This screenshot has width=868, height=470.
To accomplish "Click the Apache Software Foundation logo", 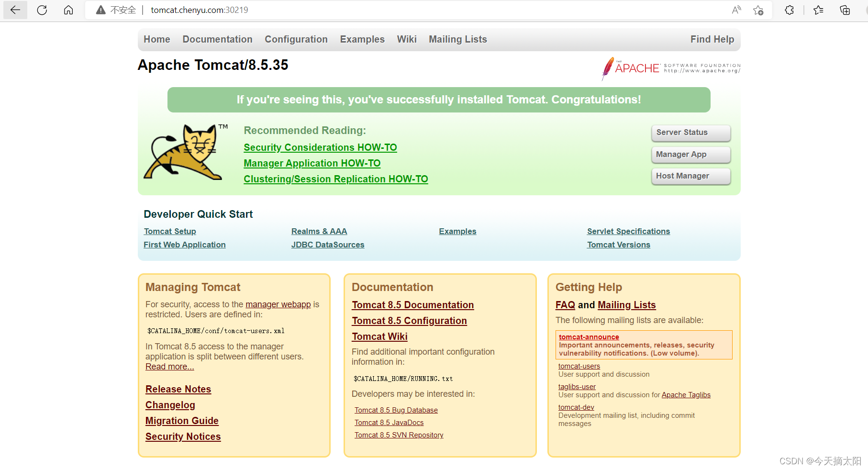I will click(671, 68).
